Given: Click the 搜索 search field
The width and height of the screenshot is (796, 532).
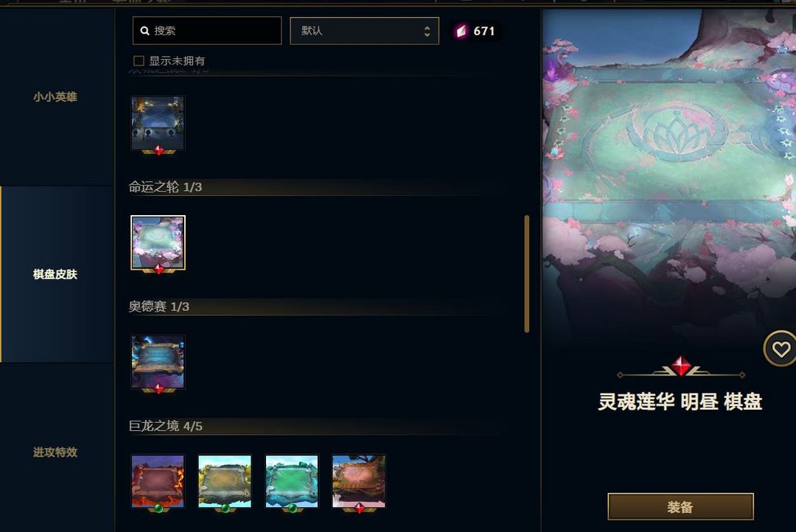Looking at the screenshot, I should tap(207, 30).
